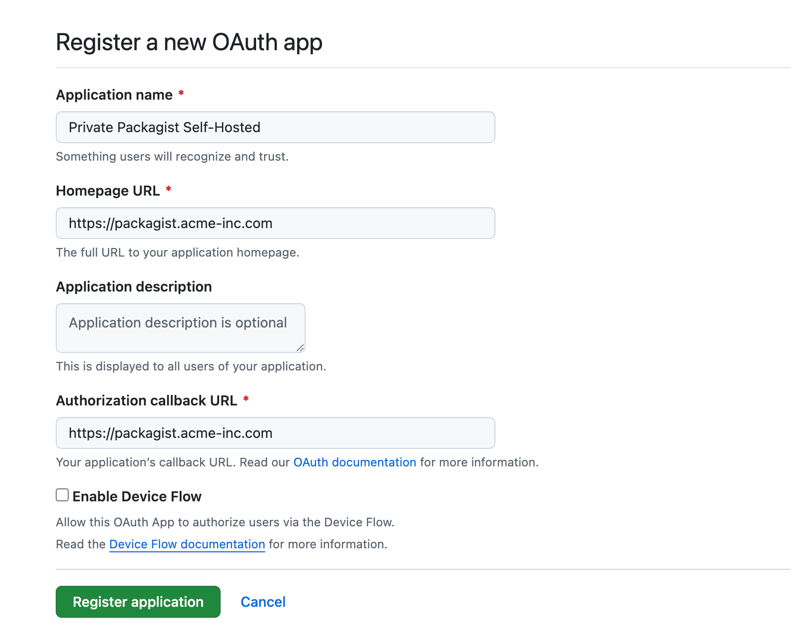Click the textarea resize grip

point(300,349)
